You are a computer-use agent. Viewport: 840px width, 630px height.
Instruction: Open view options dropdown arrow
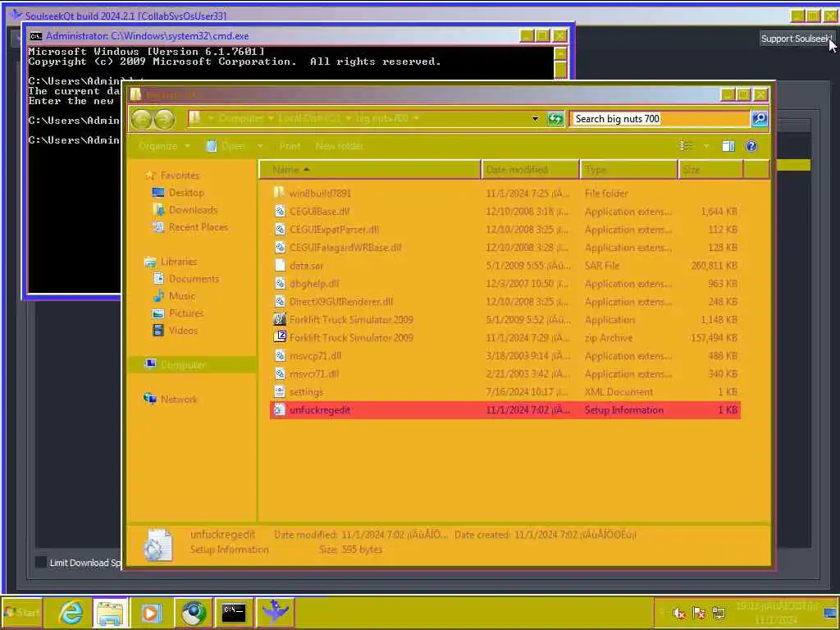(x=706, y=146)
